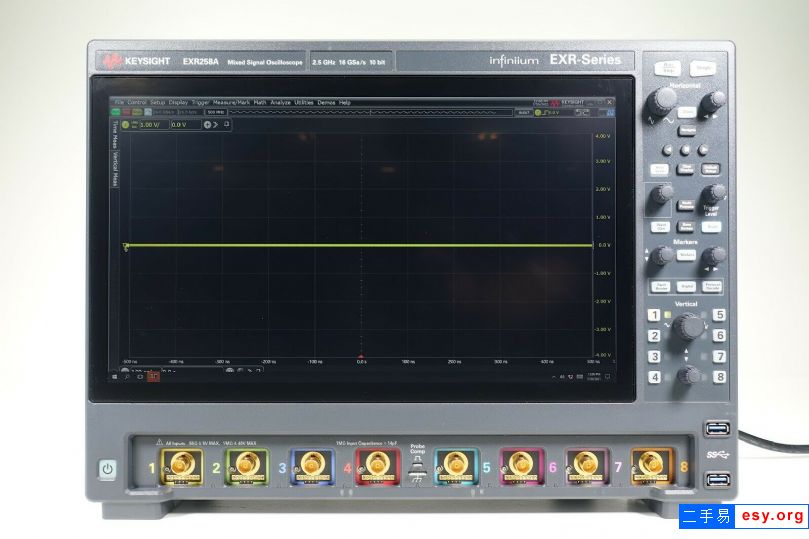Click the yellow Single acquisition icon

coord(137,111)
